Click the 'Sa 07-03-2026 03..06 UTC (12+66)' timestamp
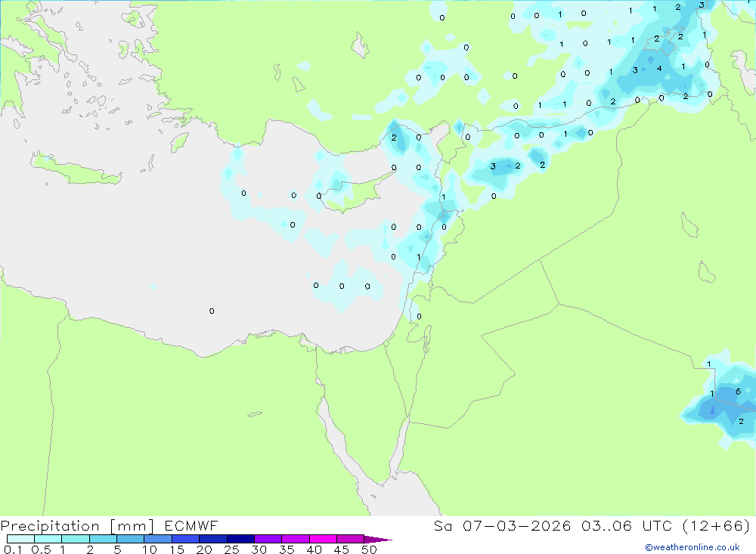The height and width of the screenshot is (554, 756). point(592,525)
